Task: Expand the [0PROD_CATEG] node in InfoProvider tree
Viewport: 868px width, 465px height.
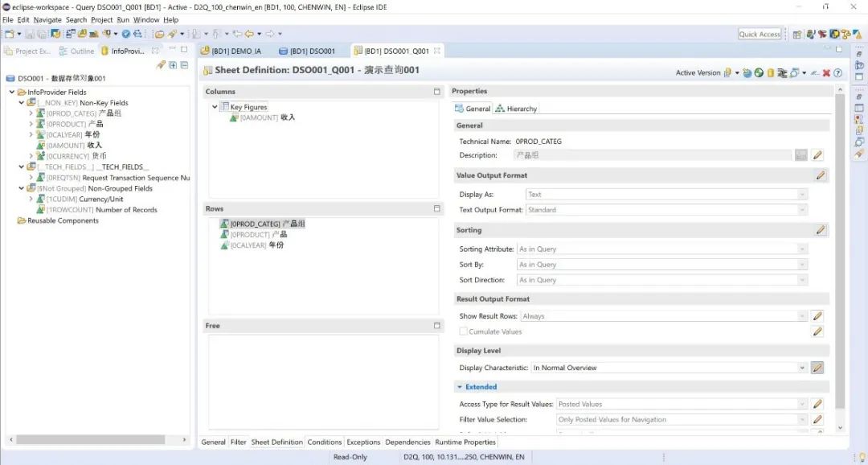Action: (31, 113)
